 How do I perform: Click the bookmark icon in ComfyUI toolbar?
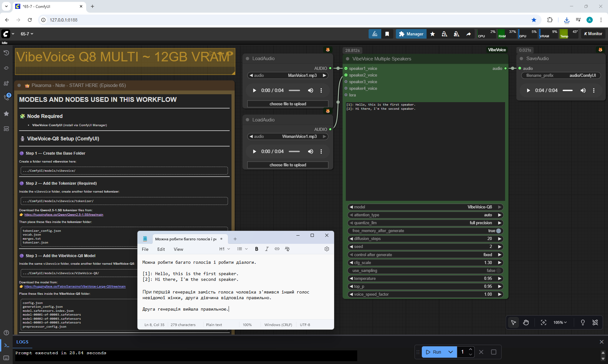coord(387,34)
